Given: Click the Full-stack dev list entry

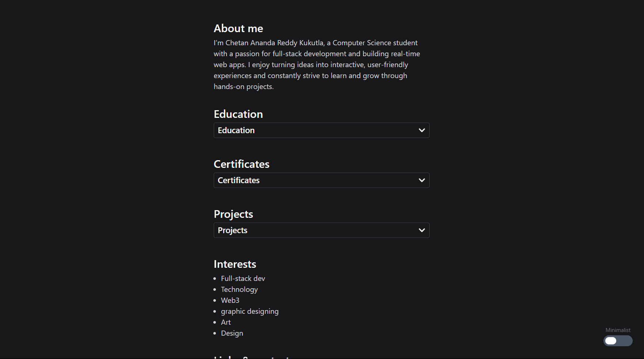Looking at the screenshot, I should point(243,278).
